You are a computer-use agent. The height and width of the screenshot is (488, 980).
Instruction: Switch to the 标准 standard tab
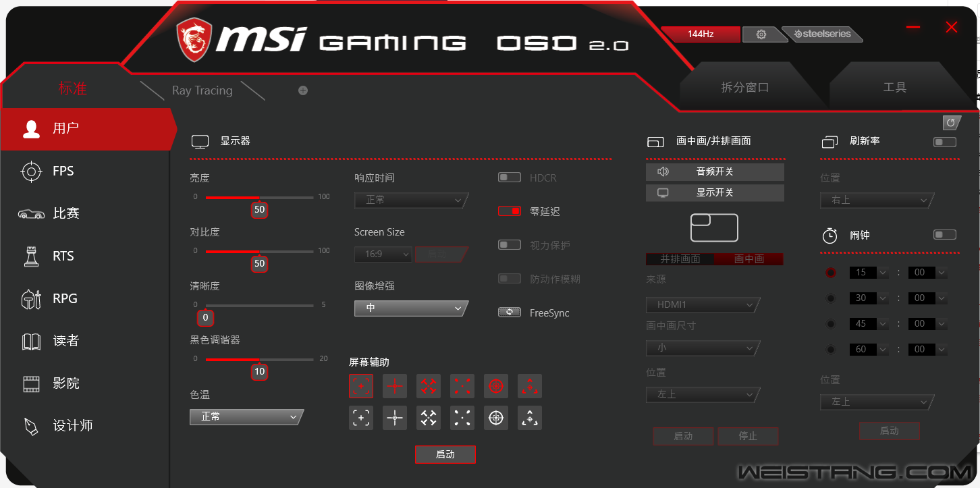(72, 88)
